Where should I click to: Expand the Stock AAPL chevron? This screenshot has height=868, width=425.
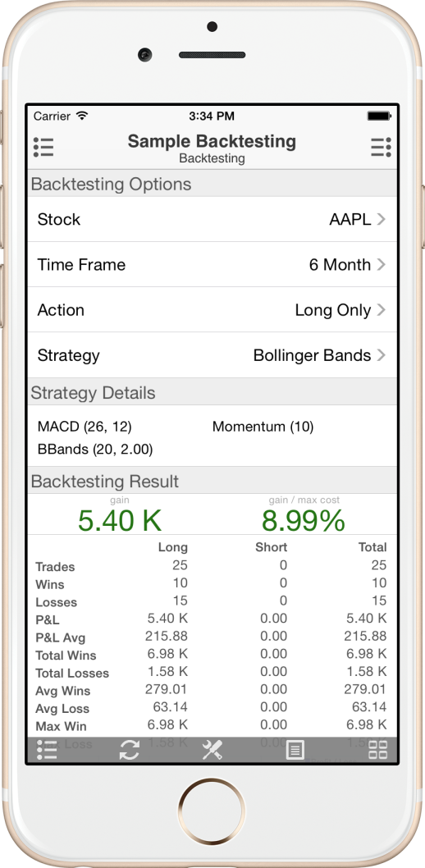click(381, 219)
